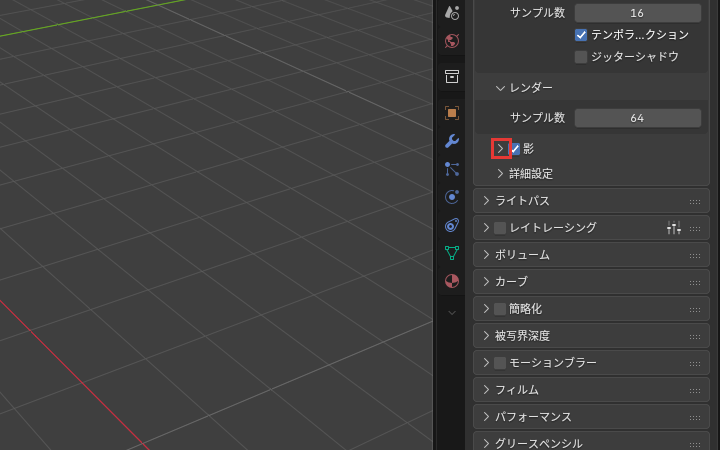The width and height of the screenshot is (720, 450).
Task: Expand the 詳細設定 subpanel
Action: [500, 174]
